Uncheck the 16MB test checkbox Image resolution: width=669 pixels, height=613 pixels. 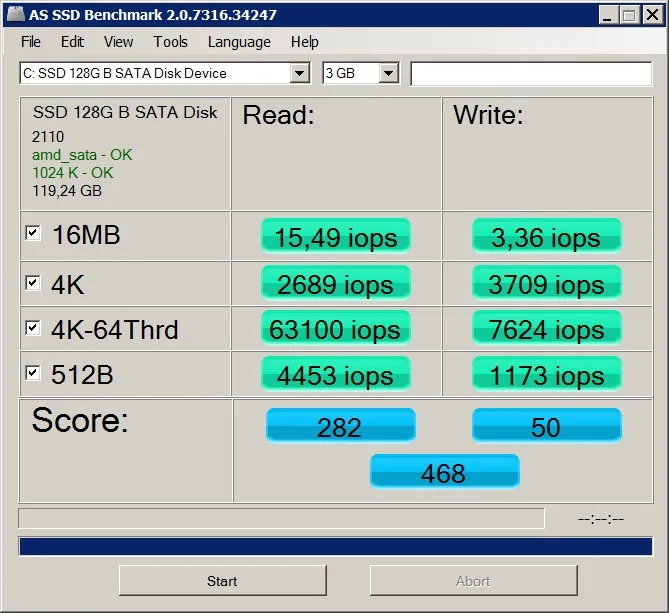coord(33,233)
